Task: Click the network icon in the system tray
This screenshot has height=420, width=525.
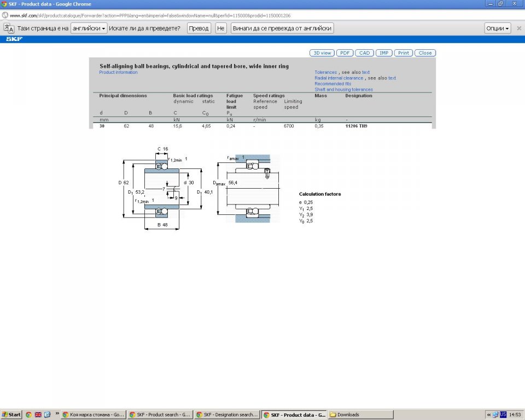Action: click(x=495, y=415)
